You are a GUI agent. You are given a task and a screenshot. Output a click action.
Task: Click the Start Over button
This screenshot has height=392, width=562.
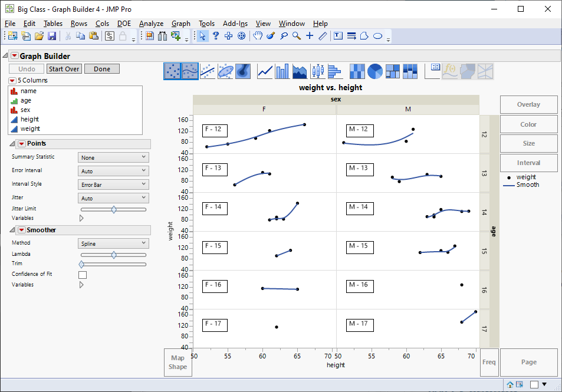click(x=64, y=69)
